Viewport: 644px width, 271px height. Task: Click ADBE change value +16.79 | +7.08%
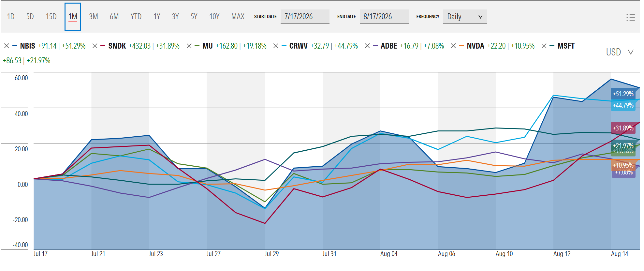click(x=422, y=46)
